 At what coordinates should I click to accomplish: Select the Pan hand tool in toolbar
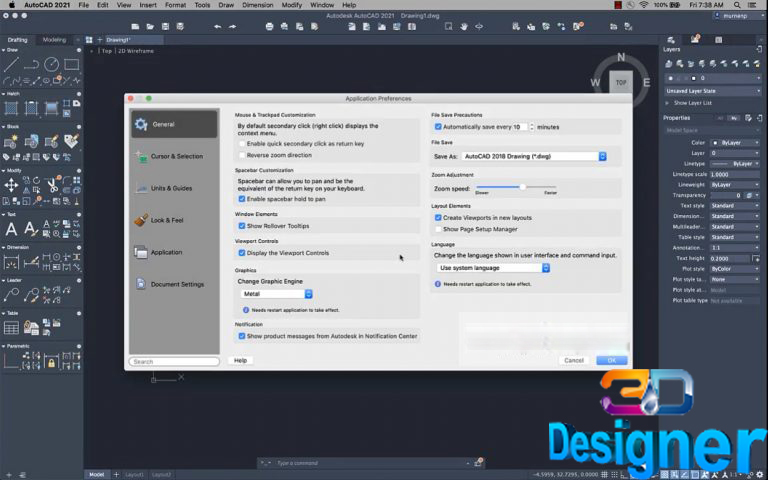point(464,26)
